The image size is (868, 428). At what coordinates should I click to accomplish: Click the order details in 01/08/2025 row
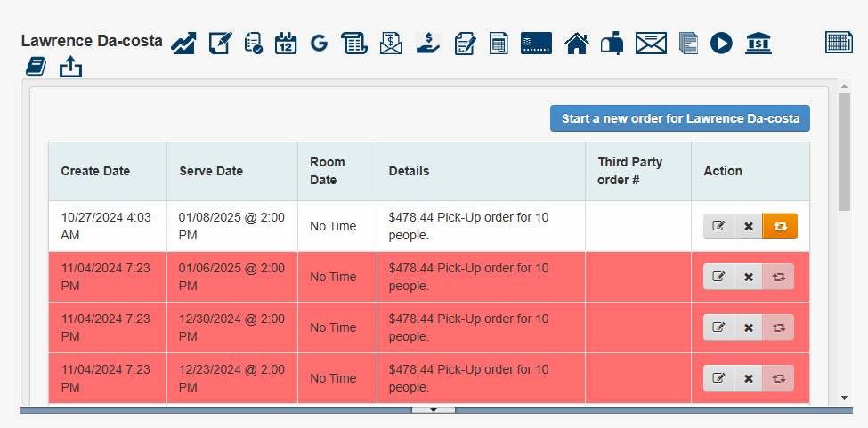[468, 226]
